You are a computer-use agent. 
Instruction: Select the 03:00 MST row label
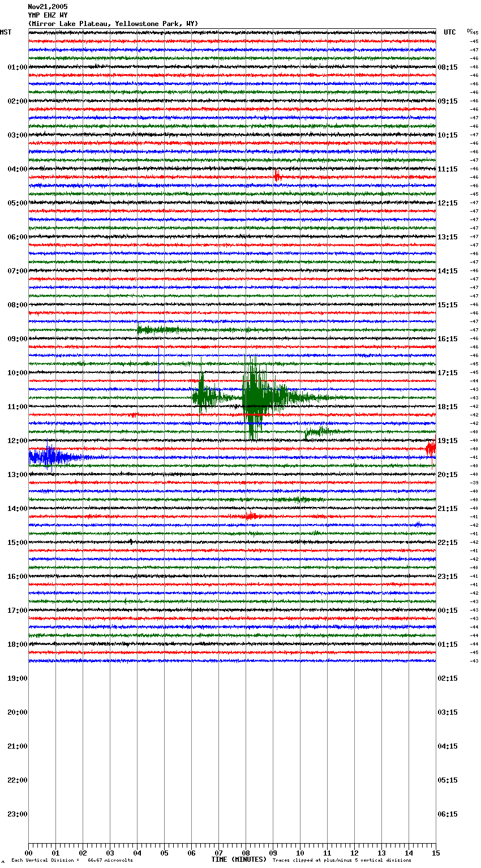18,135
